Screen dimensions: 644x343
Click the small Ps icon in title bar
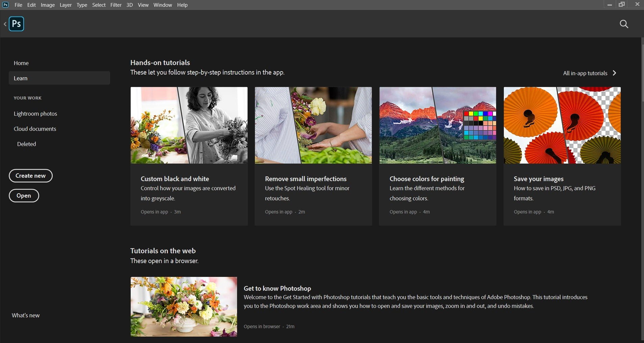(x=5, y=5)
